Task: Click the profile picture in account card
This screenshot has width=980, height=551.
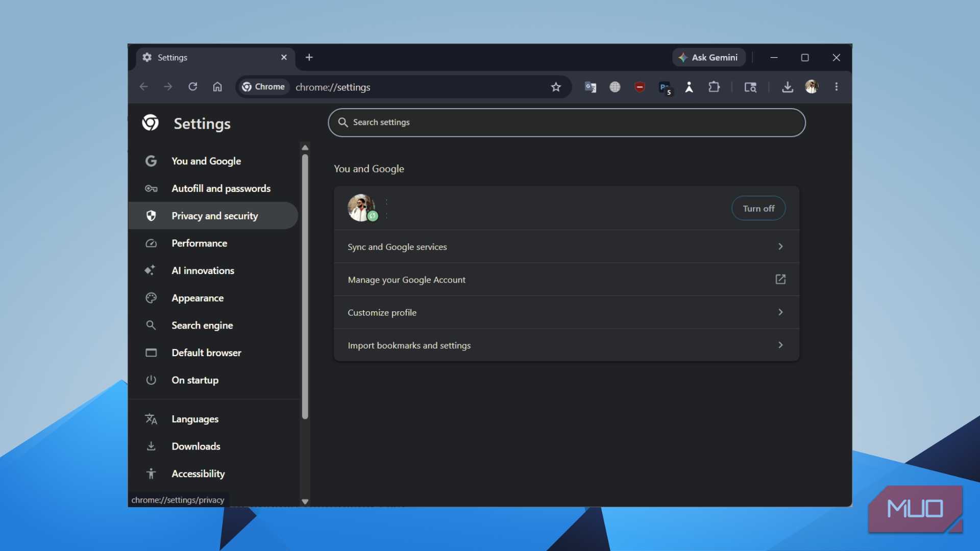Action: (x=361, y=208)
